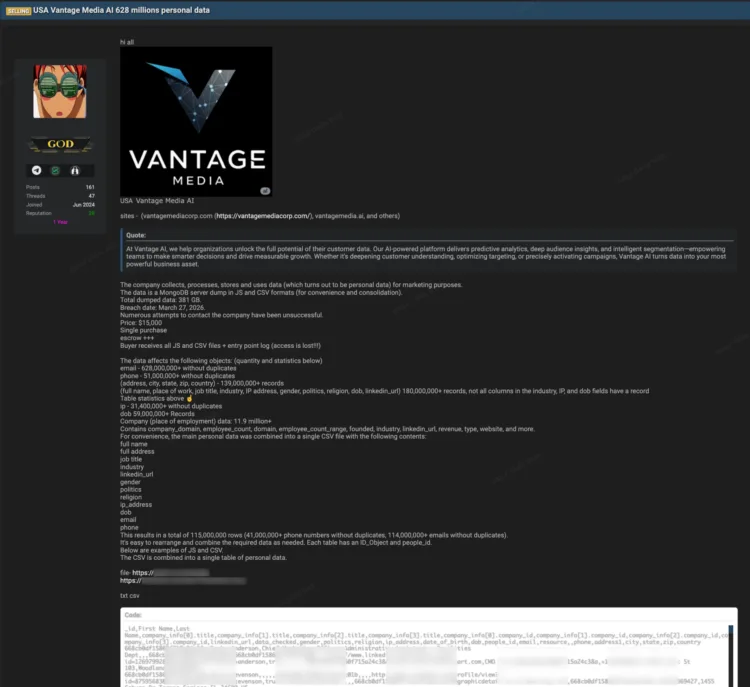Screen dimensions: 750x687
Task: Click the "Price: $15,000" line
Action: (x=141, y=323)
